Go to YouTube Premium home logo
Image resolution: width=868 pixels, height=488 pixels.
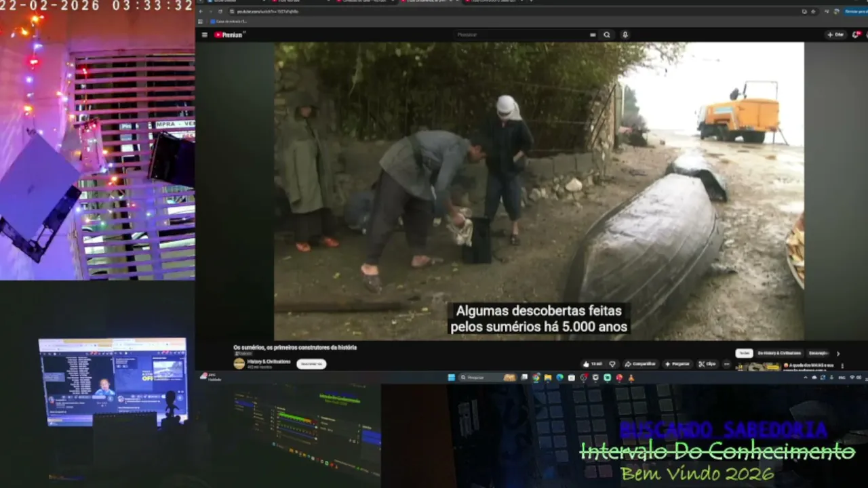(x=229, y=35)
